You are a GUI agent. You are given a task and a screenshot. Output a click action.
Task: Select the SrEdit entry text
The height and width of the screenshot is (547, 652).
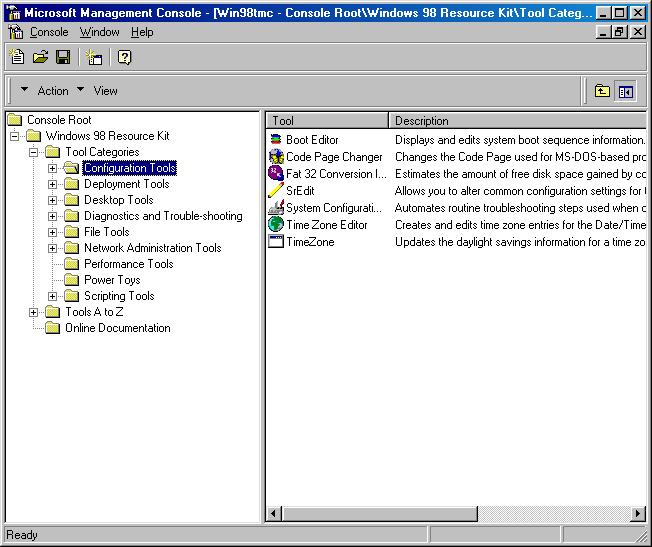click(x=300, y=191)
